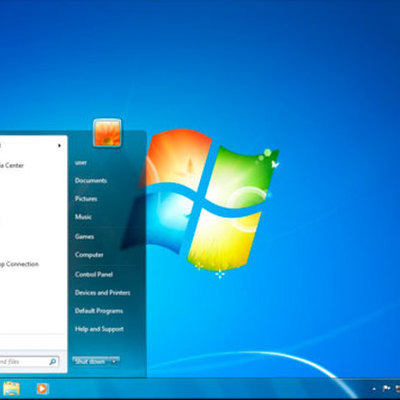Launch the Media Center program entry
The image size is (400, 400).
(x=12, y=165)
